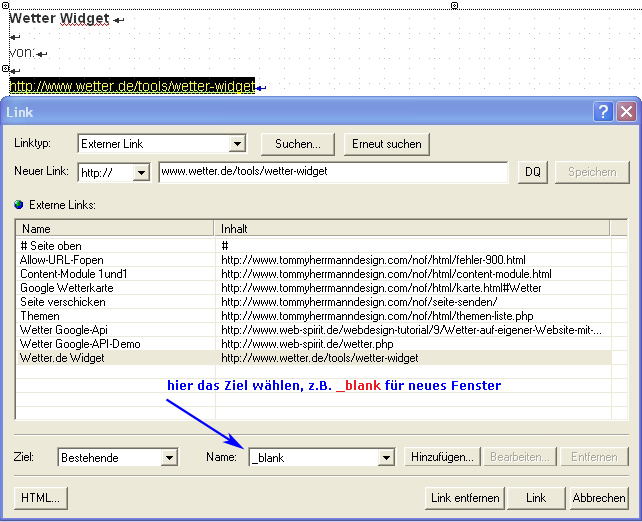Choose the Seite verschicken entry

pos(62,302)
